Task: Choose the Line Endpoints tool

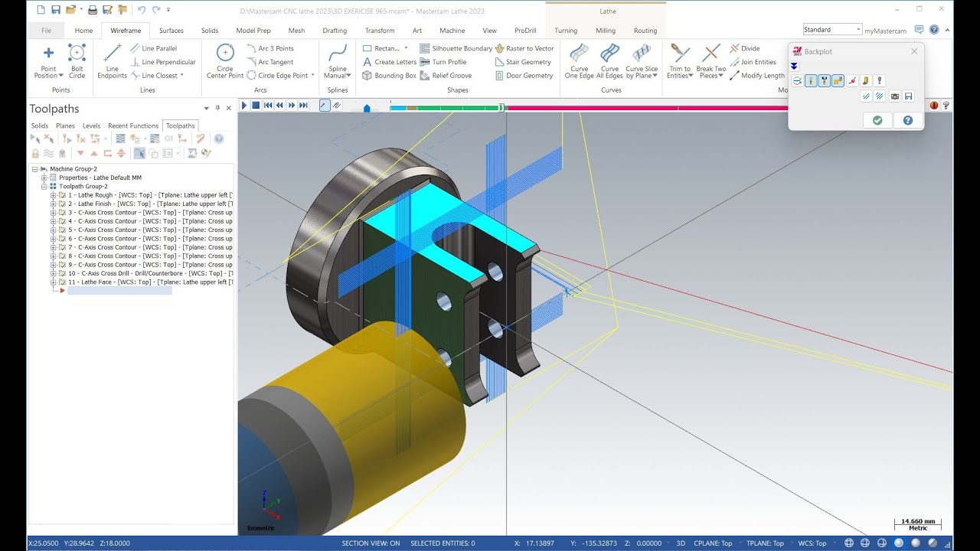Action: coord(113,60)
